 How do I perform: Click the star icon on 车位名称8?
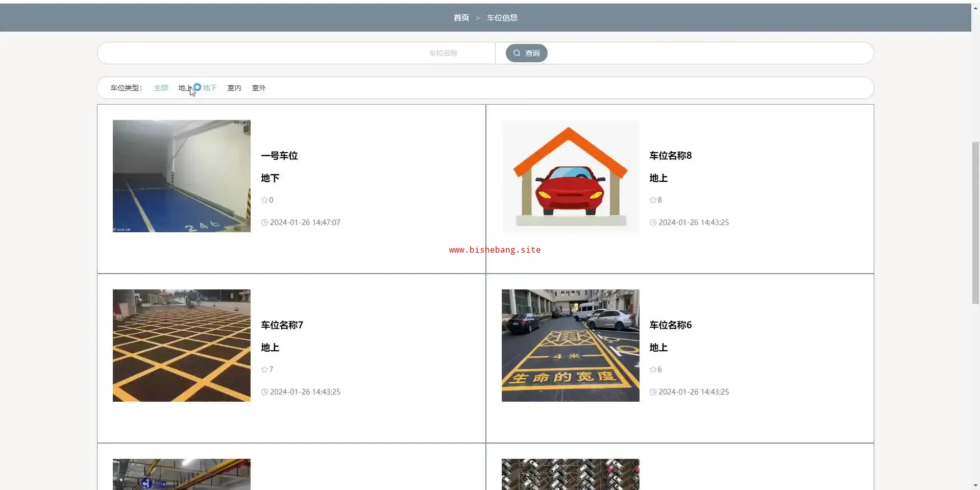coord(653,200)
